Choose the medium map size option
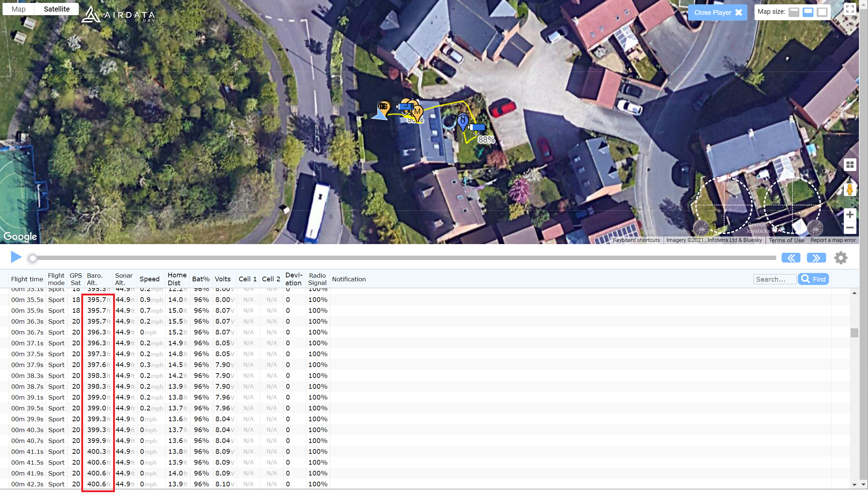868x499 pixels. 808,12
